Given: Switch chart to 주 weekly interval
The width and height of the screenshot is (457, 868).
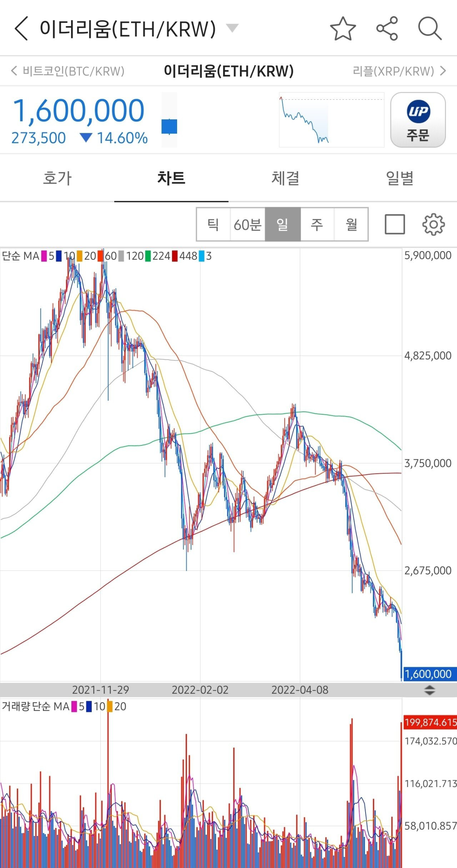Looking at the screenshot, I should 317,224.
